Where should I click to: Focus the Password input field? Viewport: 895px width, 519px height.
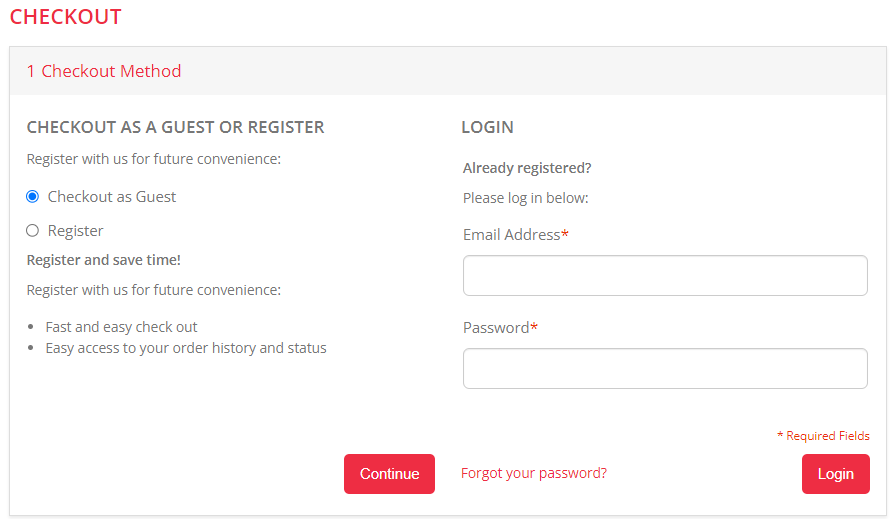point(664,368)
